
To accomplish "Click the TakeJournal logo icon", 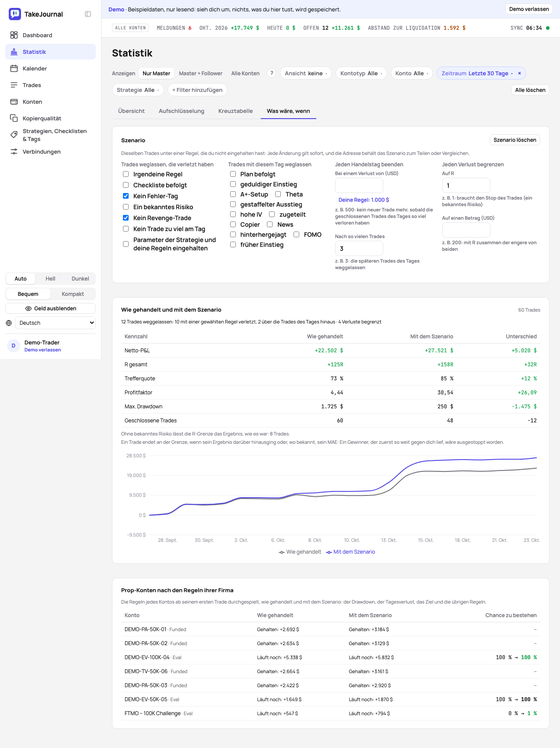I will (15, 14).
